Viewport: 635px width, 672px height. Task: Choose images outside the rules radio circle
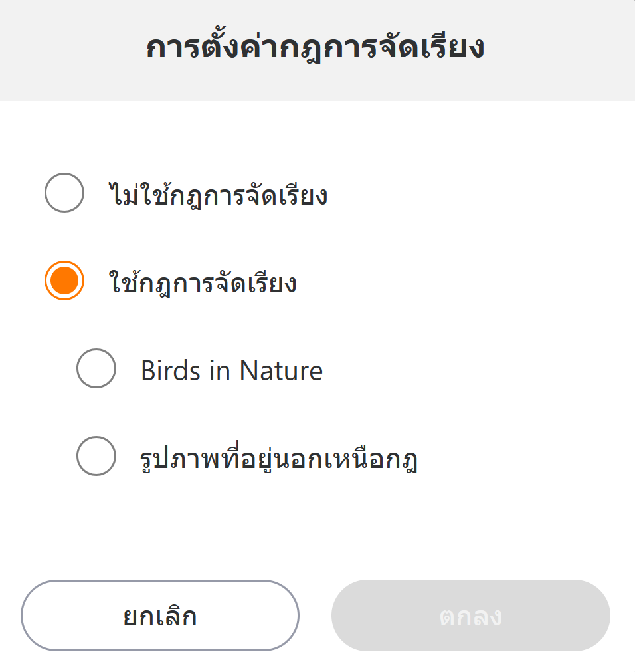click(96, 456)
